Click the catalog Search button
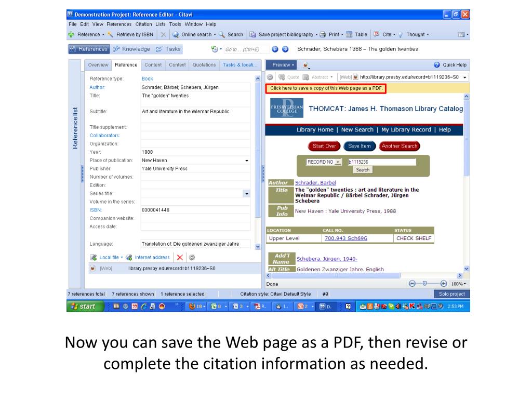 (362, 170)
